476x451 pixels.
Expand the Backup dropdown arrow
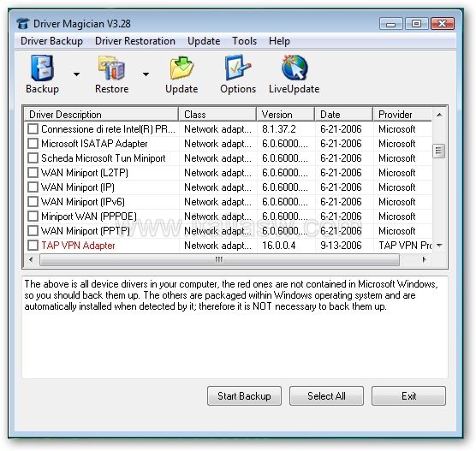[x=76, y=74]
